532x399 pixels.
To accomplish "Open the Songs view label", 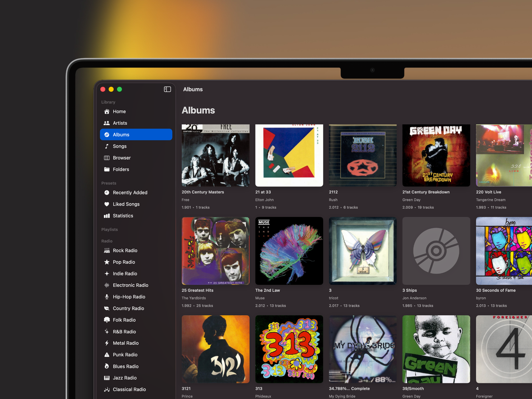I will [x=120, y=146].
